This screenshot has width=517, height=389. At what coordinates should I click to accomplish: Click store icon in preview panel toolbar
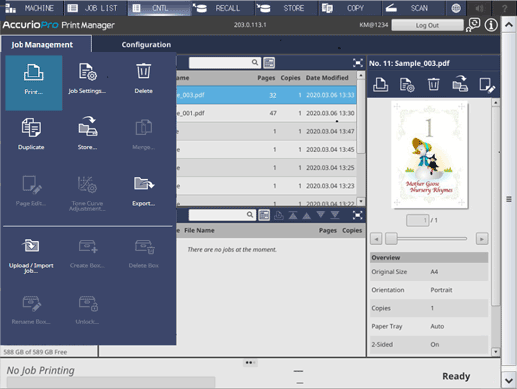(x=460, y=84)
